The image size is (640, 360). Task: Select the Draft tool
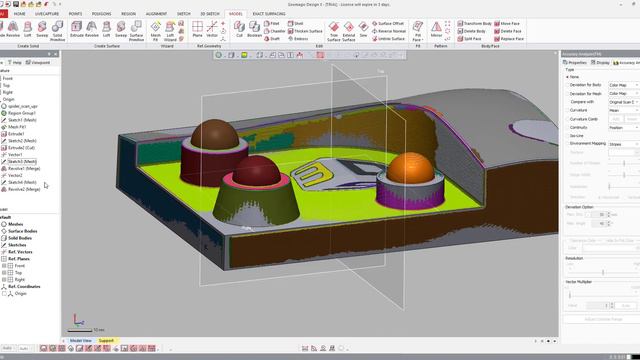272,39
